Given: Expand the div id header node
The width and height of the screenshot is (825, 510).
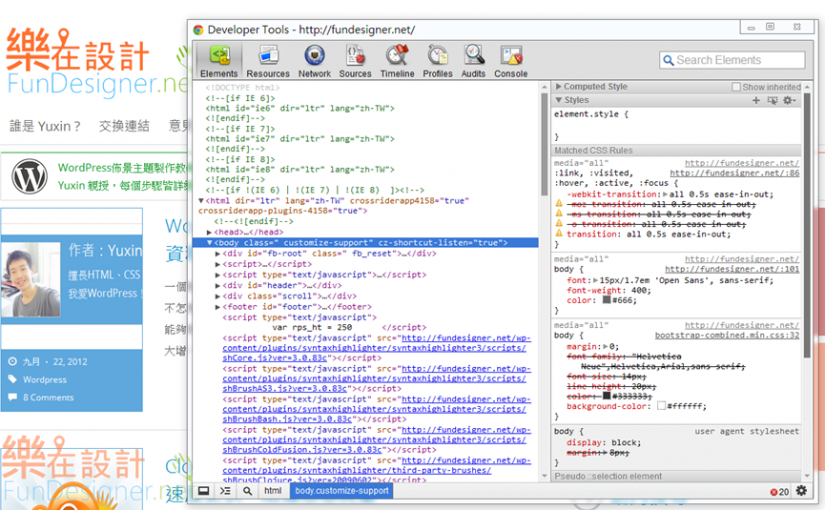Looking at the screenshot, I should point(217,286).
